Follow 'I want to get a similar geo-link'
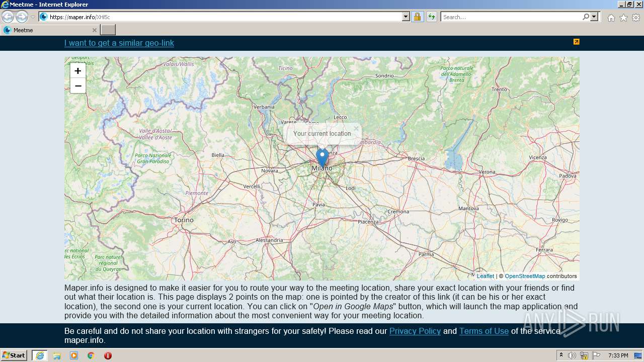 119,43
